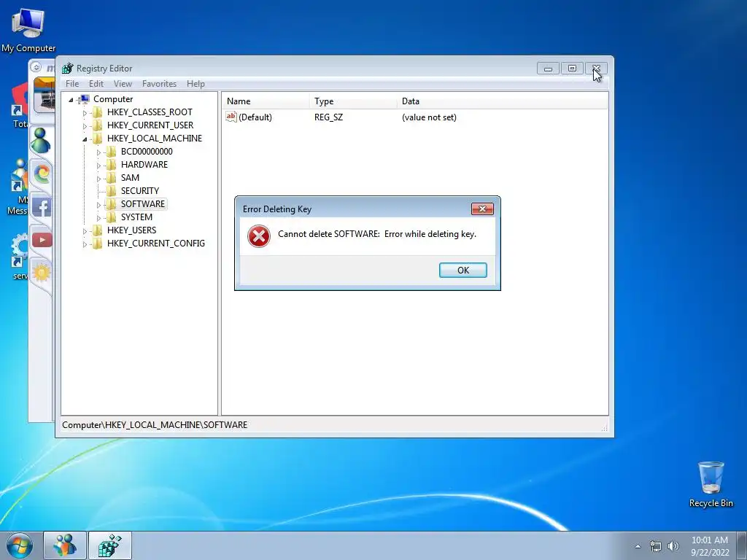Expand the HKEY_CURRENT_USER arrow
The width and height of the screenshot is (747, 560).
pos(85,125)
